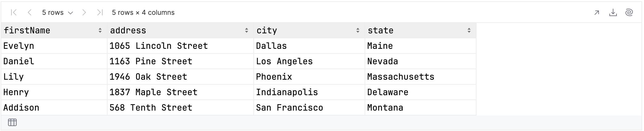The width and height of the screenshot is (644, 131).
Task: Select the San Francisco cell
Action: click(x=309, y=108)
